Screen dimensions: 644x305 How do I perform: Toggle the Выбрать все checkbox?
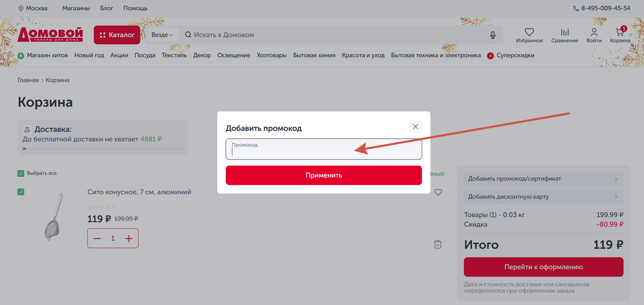tap(21, 173)
